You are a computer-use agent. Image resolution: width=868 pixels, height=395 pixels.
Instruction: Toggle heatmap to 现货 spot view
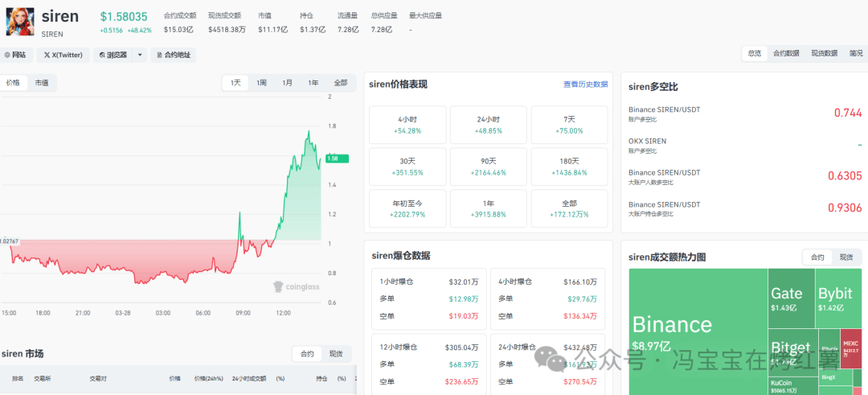[x=845, y=257]
